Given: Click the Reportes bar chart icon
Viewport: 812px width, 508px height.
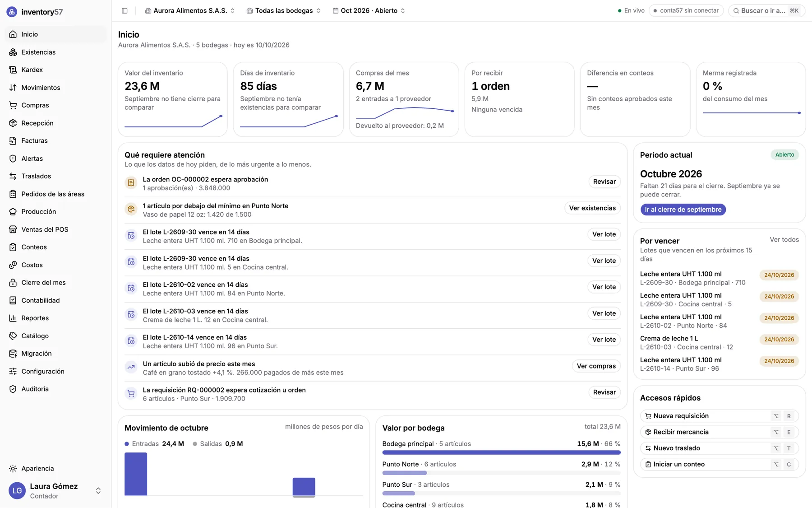Looking at the screenshot, I should (13, 318).
